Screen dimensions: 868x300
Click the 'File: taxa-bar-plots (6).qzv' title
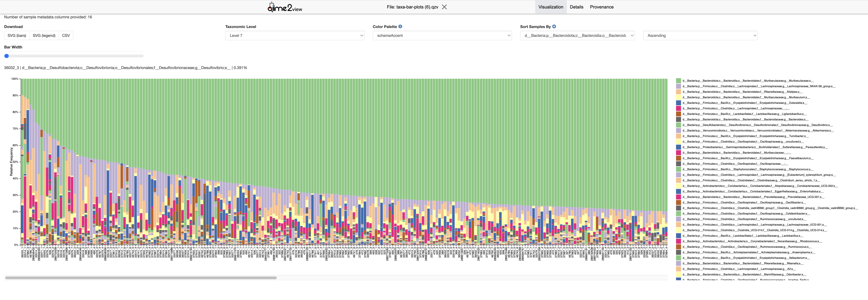click(412, 7)
